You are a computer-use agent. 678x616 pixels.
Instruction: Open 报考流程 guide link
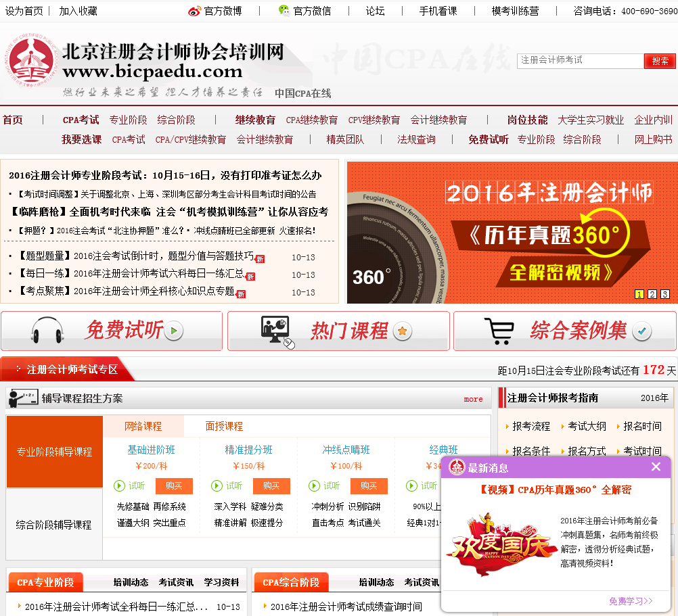(531, 427)
